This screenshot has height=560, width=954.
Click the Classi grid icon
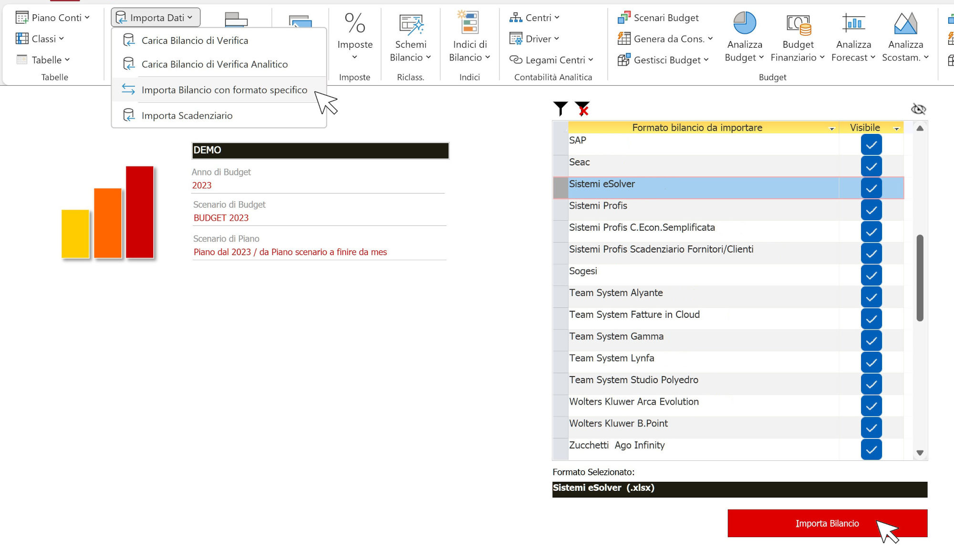click(22, 39)
